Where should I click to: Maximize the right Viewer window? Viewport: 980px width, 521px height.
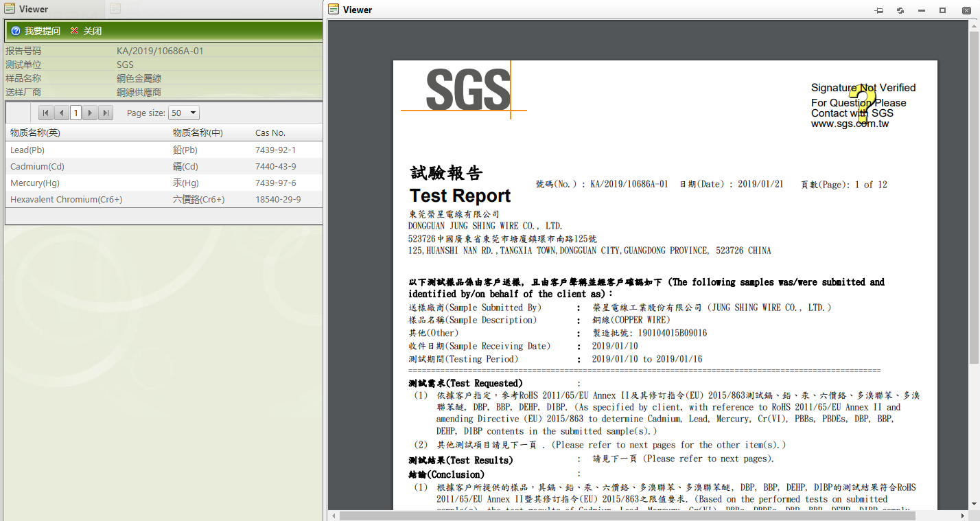943,10
